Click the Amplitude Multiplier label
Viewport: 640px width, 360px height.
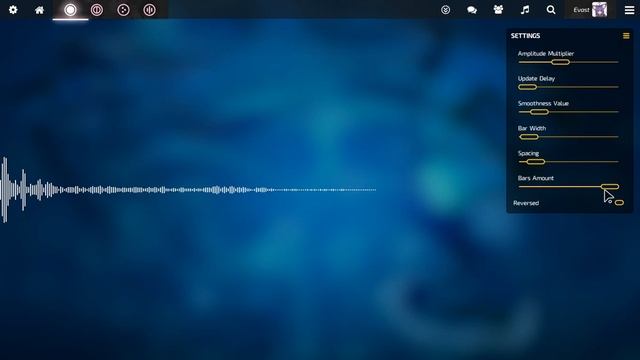546,53
